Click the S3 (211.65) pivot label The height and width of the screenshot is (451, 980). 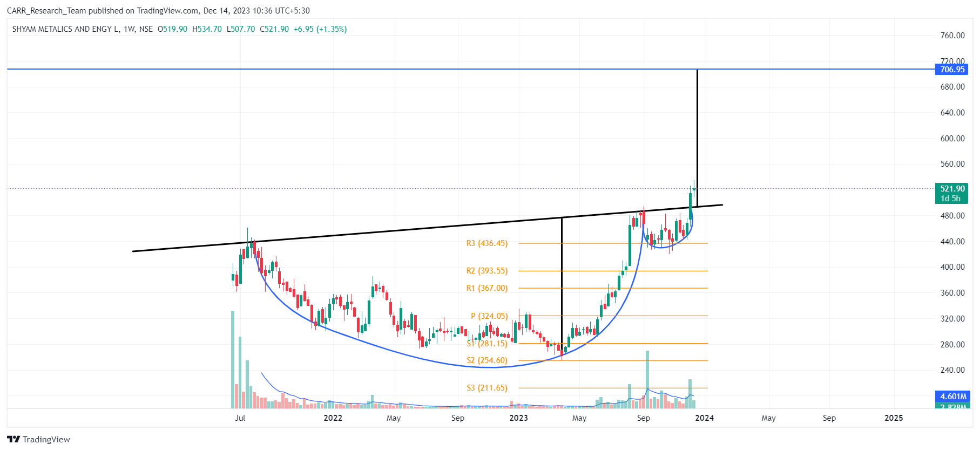tap(487, 388)
